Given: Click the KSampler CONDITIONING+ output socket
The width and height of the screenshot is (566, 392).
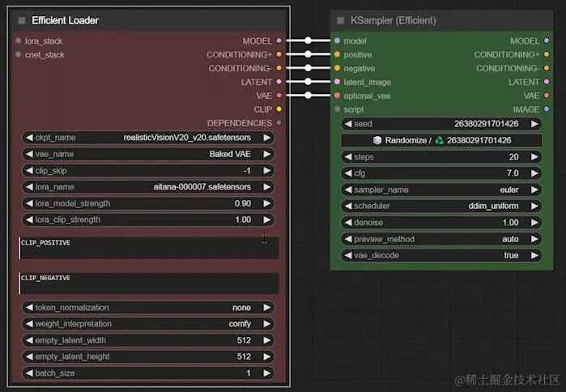Looking at the screenshot, I should pos(547,54).
